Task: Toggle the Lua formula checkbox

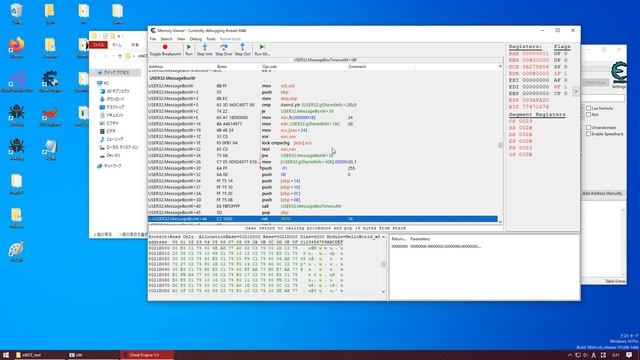Action: 588,109
